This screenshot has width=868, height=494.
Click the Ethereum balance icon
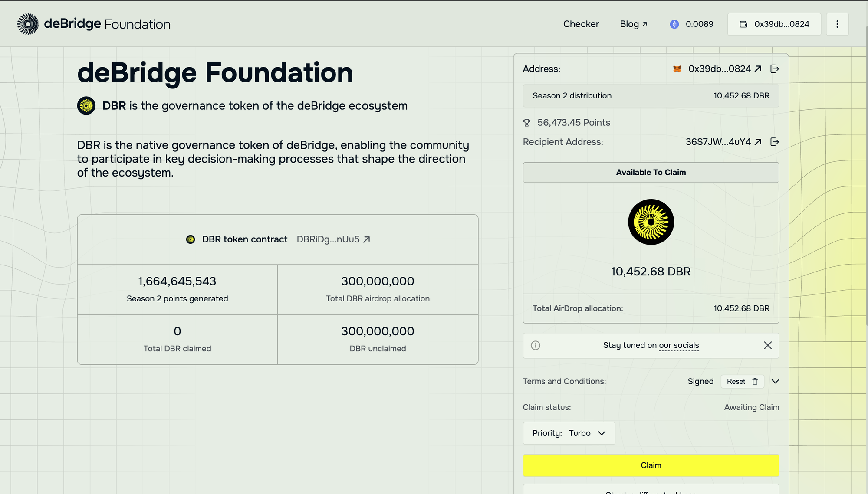coord(674,24)
